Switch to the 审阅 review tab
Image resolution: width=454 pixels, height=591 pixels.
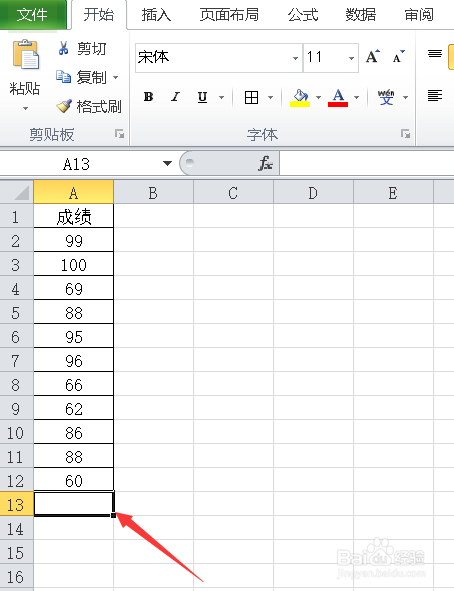click(419, 15)
